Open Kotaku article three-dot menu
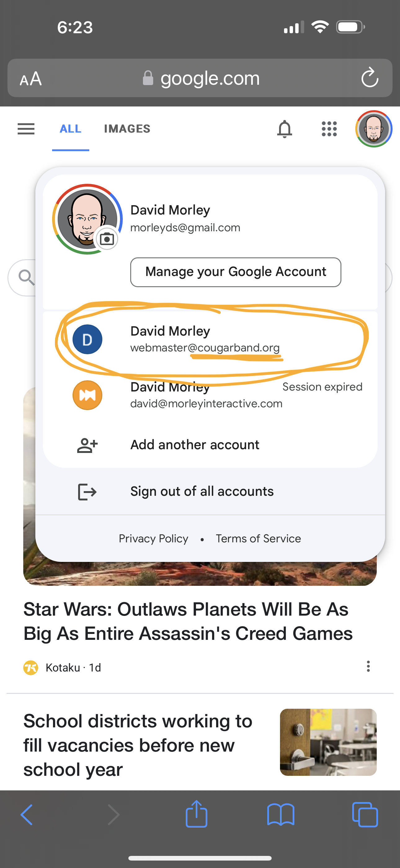Image resolution: width=400 pixels, height=868 pixels. 368,666
